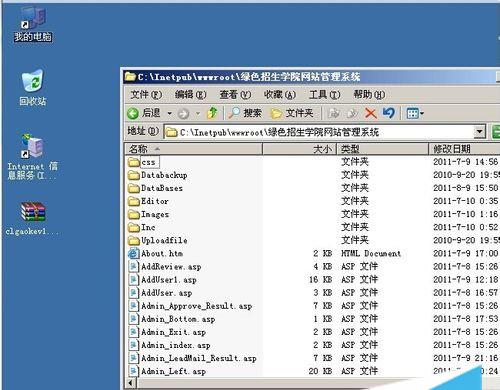Open the Search toolbar button
The image size is (500, 390).
(245, 113)
